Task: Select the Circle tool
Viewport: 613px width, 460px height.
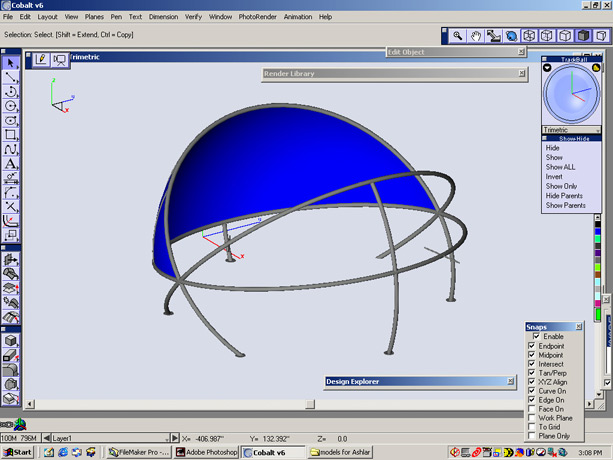Action: coord(11,106)
